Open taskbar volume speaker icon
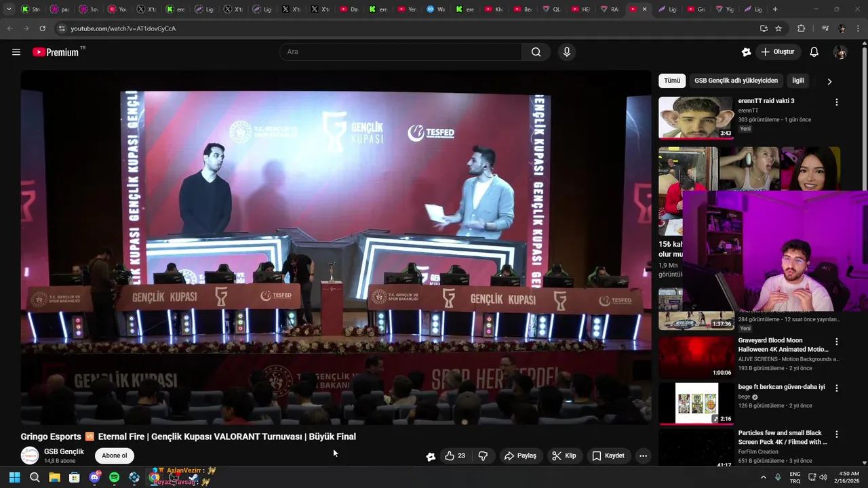868x488 pixels. [823, 477]
